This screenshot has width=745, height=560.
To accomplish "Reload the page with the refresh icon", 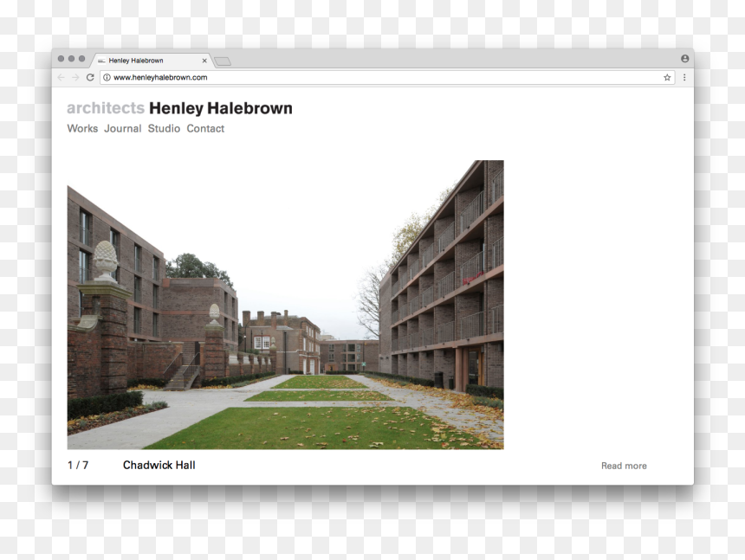I will point(90,77).
